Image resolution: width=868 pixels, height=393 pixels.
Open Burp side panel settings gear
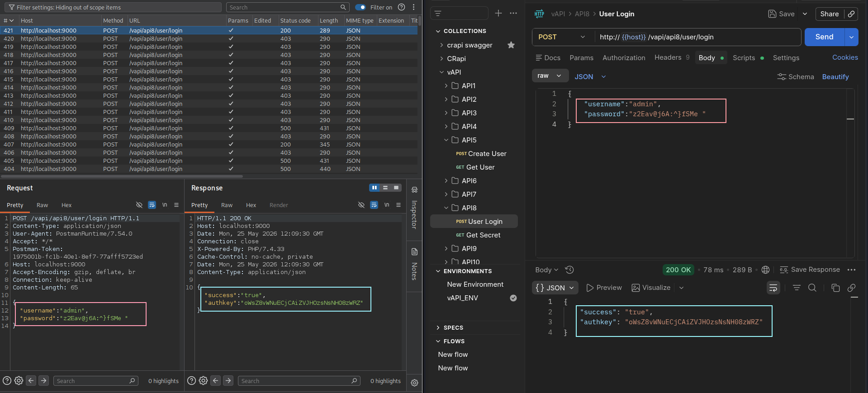(414, 383)
